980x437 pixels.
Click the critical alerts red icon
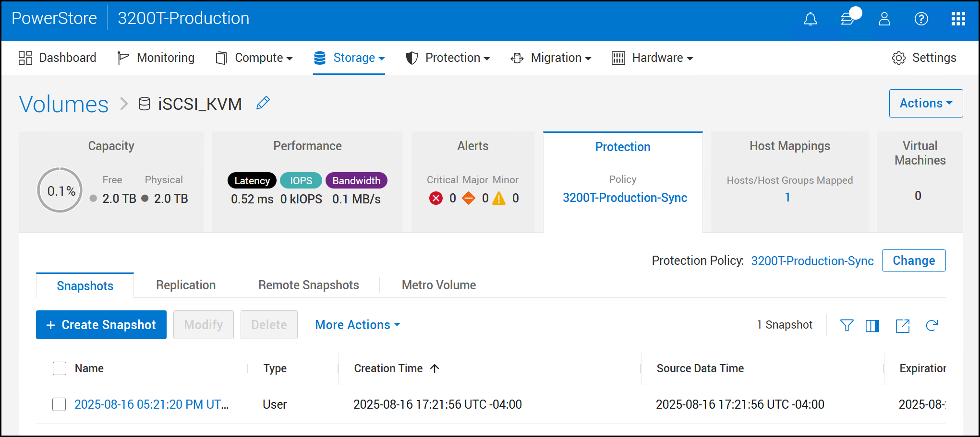click(x=436, y=198)
